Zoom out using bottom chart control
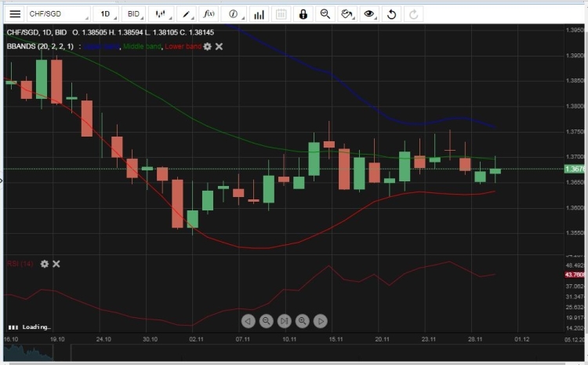Image resolution: width=588 pixels, height=365 pixels. [266, 321]
